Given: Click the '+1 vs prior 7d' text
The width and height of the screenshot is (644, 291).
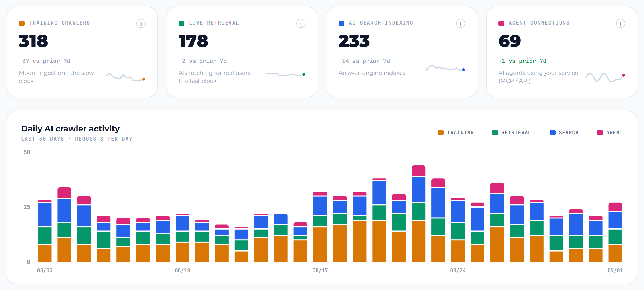Looking at the screenshot, I should [522, 61].
